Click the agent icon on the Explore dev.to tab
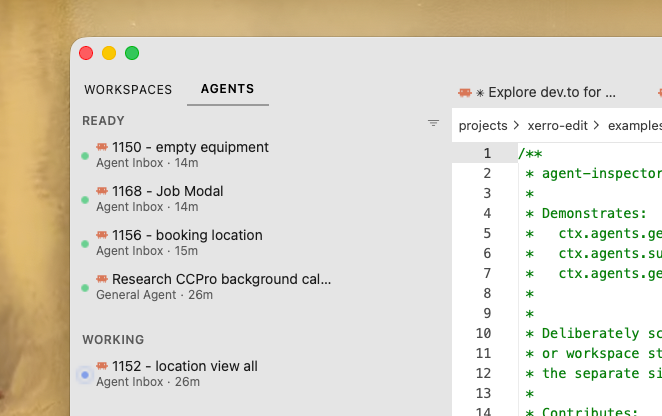This screenshot has width=662, height=416. 465,92
